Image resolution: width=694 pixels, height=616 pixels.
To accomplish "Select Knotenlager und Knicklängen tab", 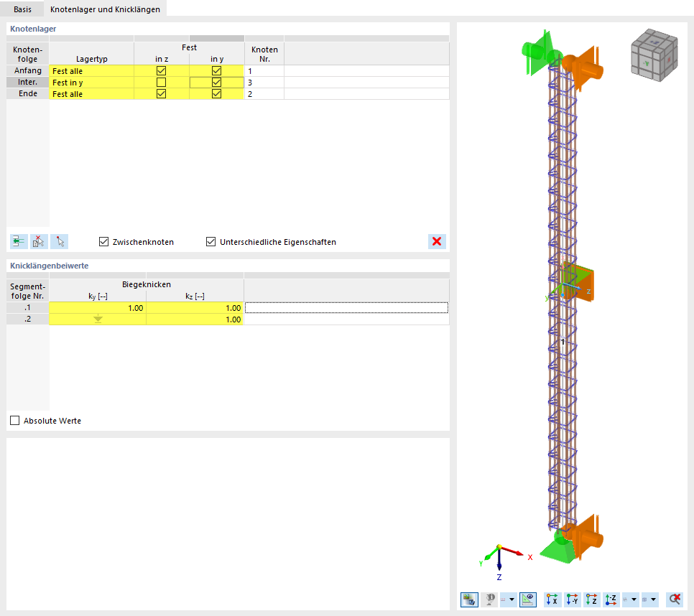I will 106,9.
